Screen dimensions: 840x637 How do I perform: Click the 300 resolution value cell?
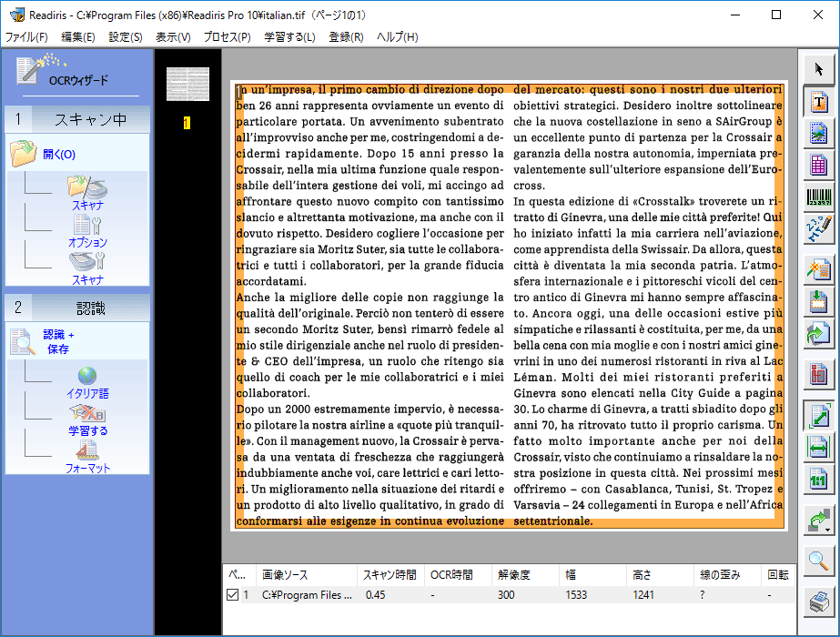tap(506, 594)
